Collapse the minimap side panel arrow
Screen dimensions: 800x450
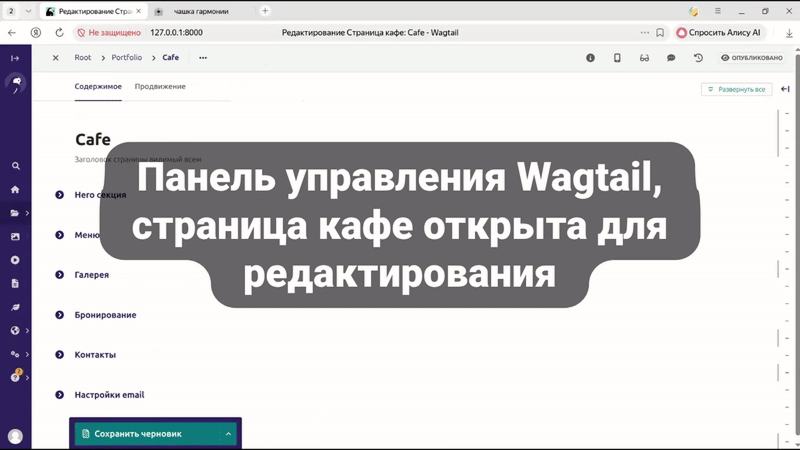[x=785, y=89]
